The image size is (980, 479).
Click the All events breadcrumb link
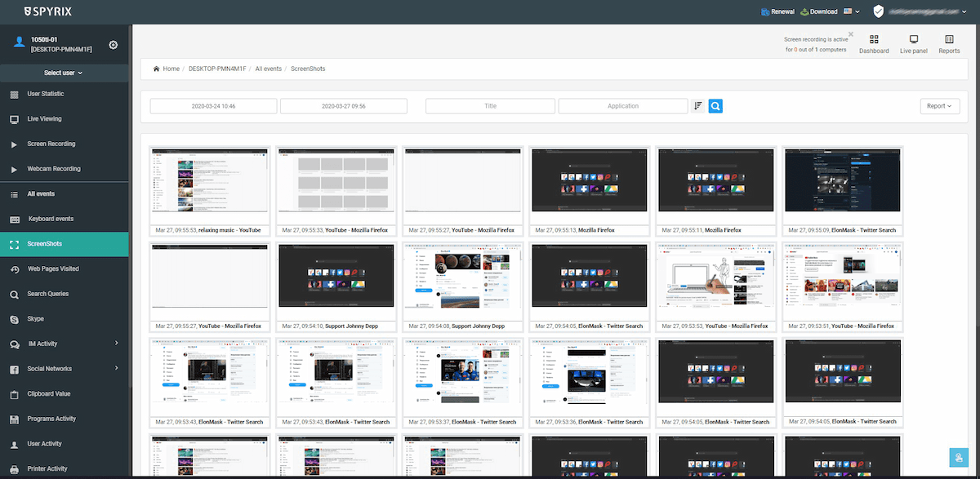click(269, 69)
